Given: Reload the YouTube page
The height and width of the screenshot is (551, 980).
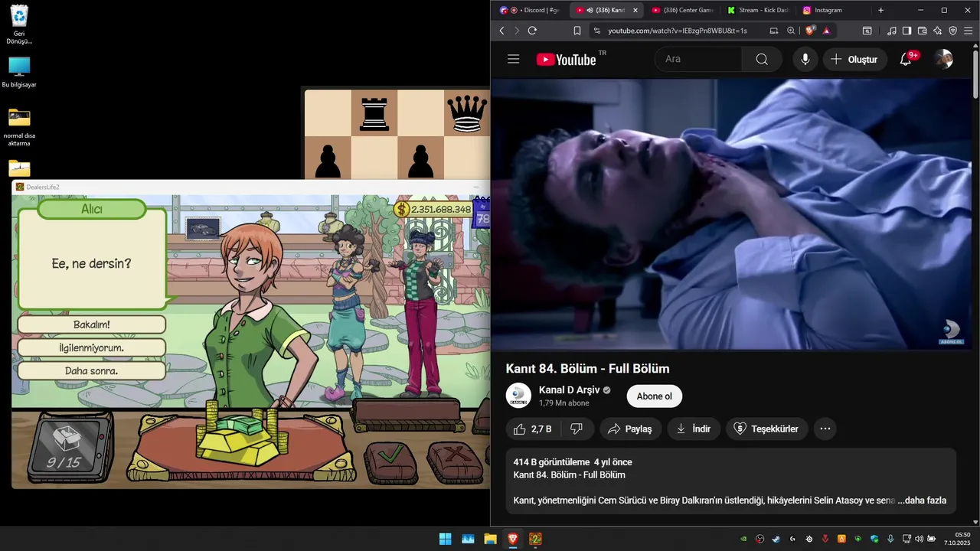Looking at the screenshot, I should tap(532, 31).
